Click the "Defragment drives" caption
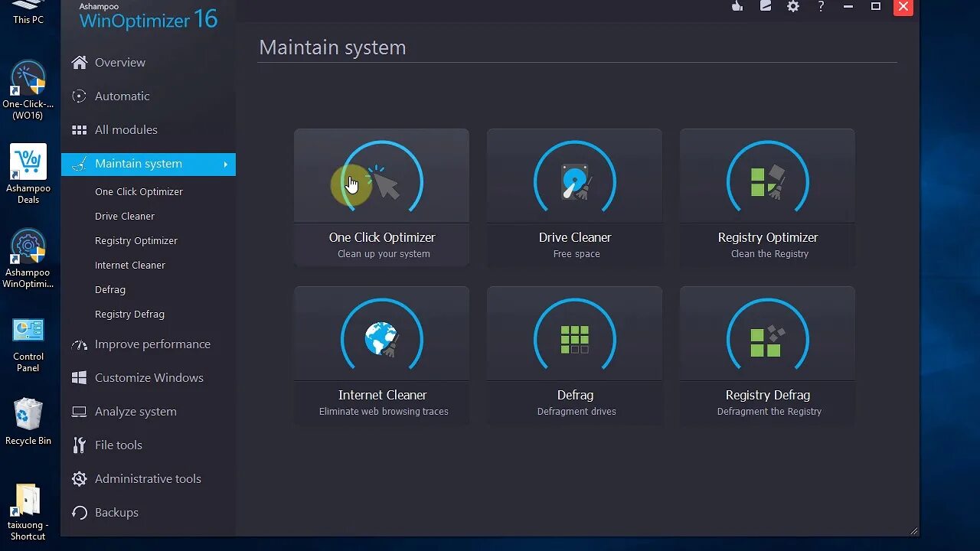Viewport: 980px width, 551px height. [x=577, y=412]
